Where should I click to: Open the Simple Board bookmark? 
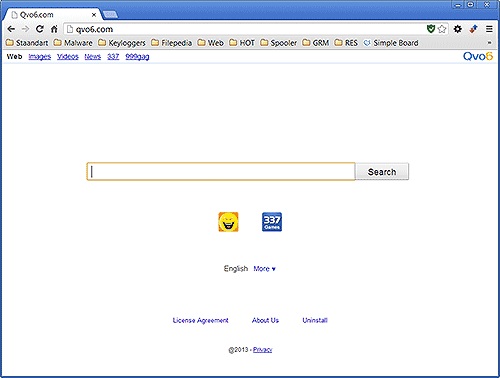pos(391,43)
